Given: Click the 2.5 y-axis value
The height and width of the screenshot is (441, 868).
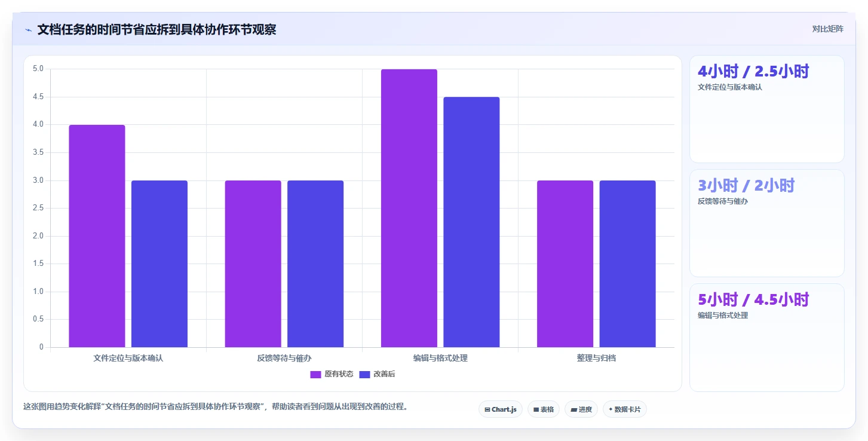Looking at the screenshot, I should point(38,208).
